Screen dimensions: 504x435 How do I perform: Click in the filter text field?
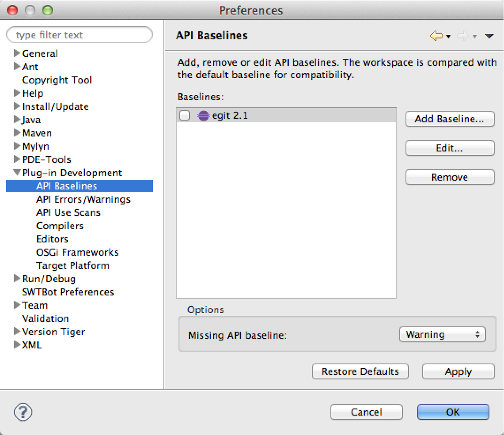[x=80, y=35]
